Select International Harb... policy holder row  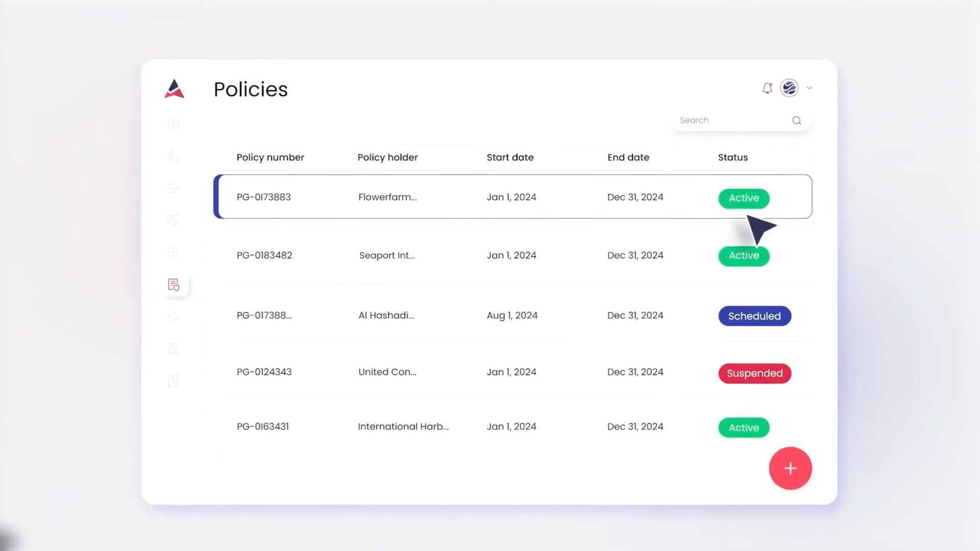coord(403,427)
